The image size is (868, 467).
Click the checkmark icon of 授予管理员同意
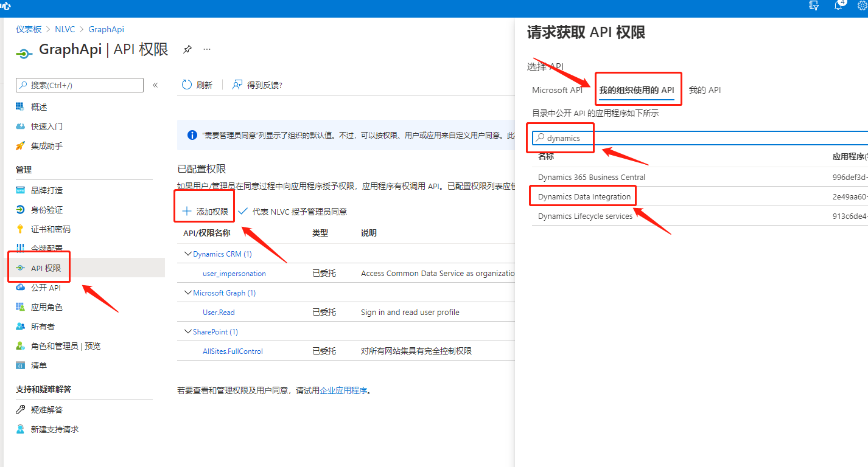pos(243,212)
